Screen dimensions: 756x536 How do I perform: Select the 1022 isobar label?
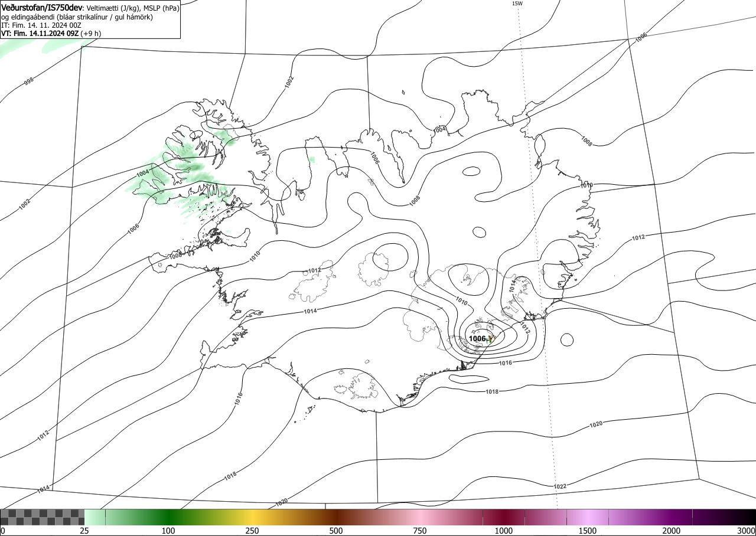[561, 486]
